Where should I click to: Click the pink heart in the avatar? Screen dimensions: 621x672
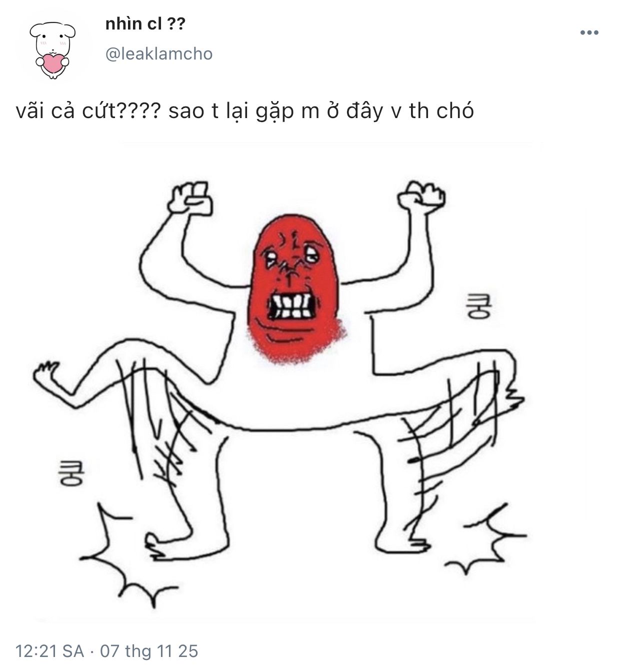coord(53,63)
